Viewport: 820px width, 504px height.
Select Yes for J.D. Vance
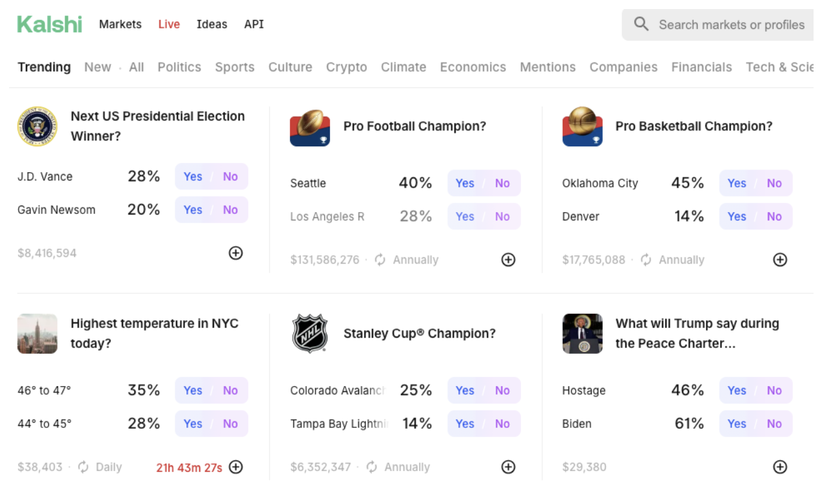tap(193, 177)
